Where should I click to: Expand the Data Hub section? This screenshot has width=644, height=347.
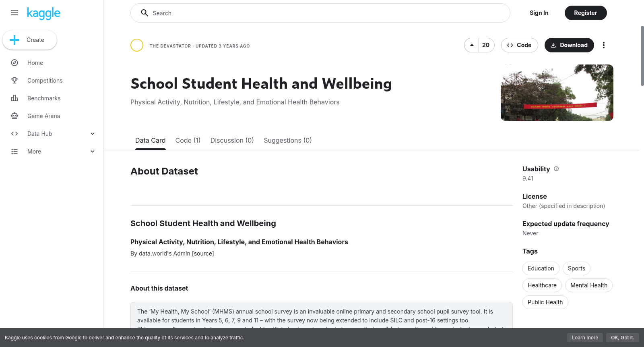[93, 134]
